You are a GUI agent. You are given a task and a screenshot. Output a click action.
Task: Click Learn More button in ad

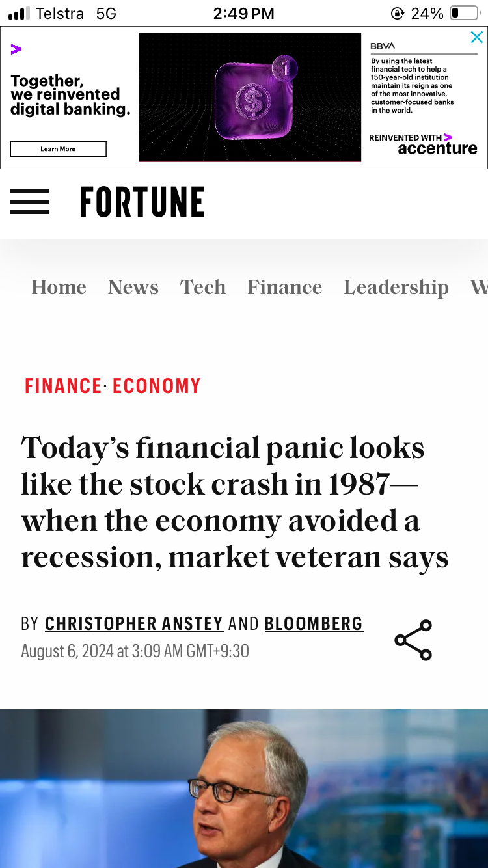(58, 149)
